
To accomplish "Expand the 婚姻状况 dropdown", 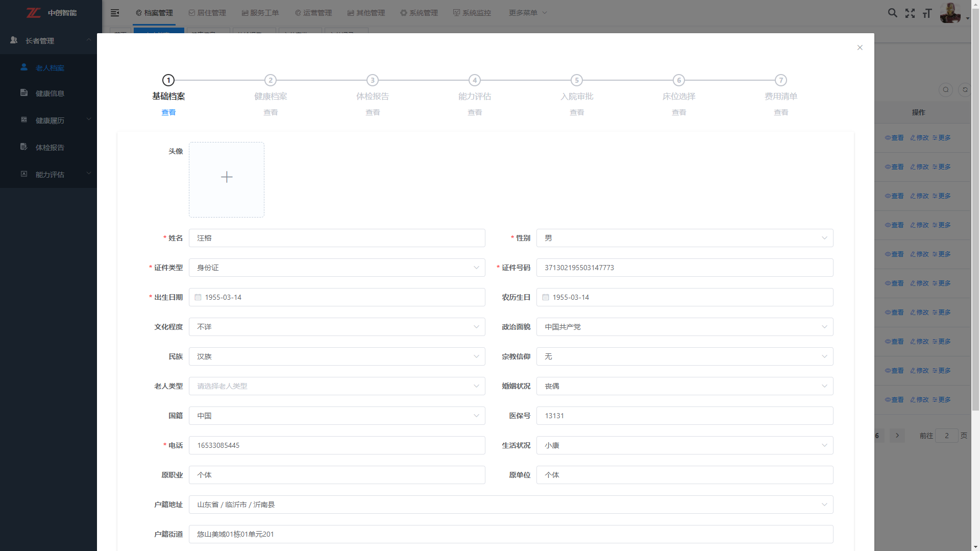I will (x=684, y=386).
